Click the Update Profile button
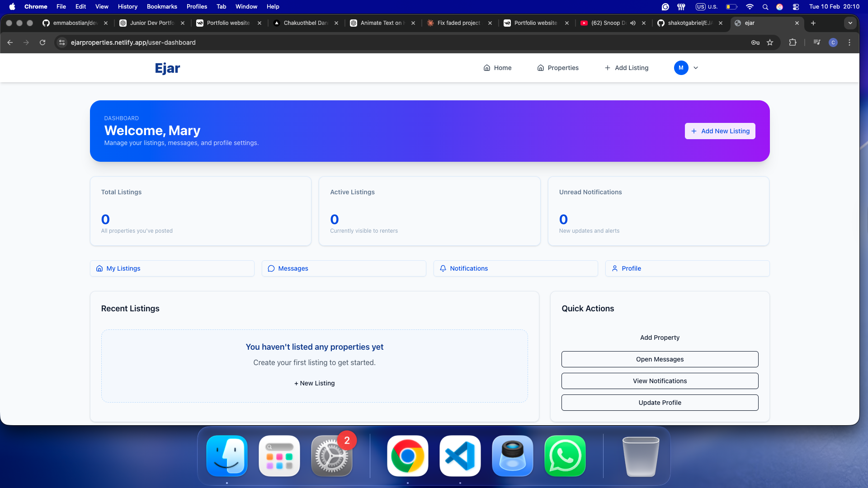 point(660,403)
